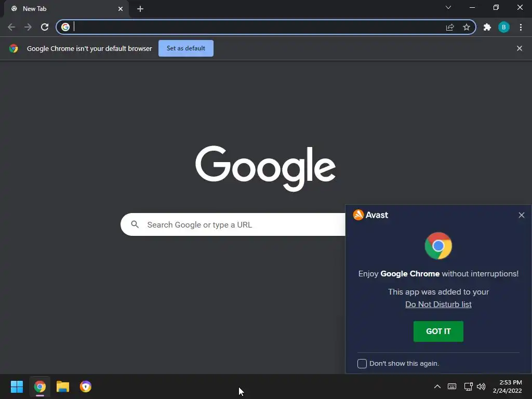Click the Google logo
Screen dimensions: 532x399
(x=265, y=169)
